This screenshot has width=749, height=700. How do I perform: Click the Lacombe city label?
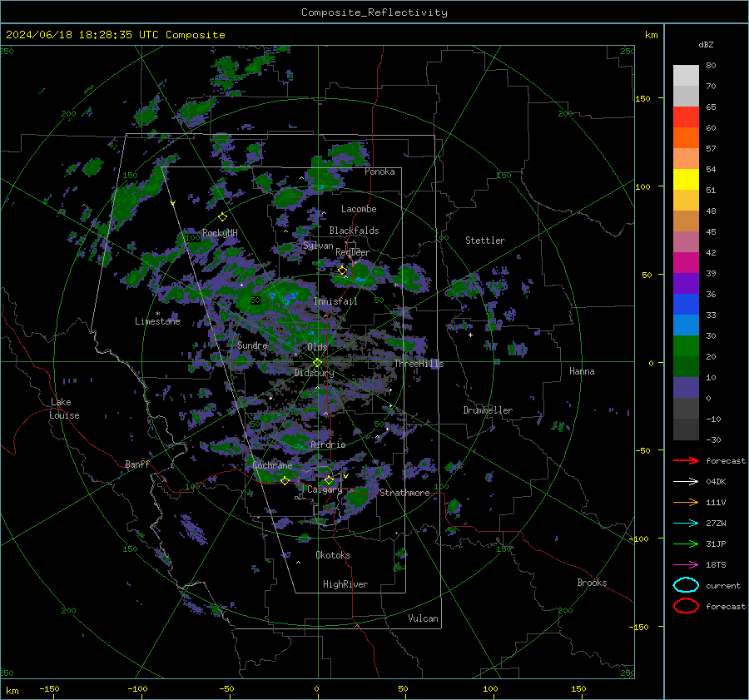point(359,209)
